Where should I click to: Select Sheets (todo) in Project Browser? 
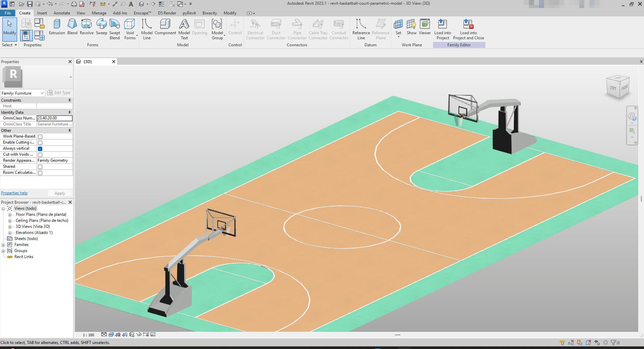26,239
